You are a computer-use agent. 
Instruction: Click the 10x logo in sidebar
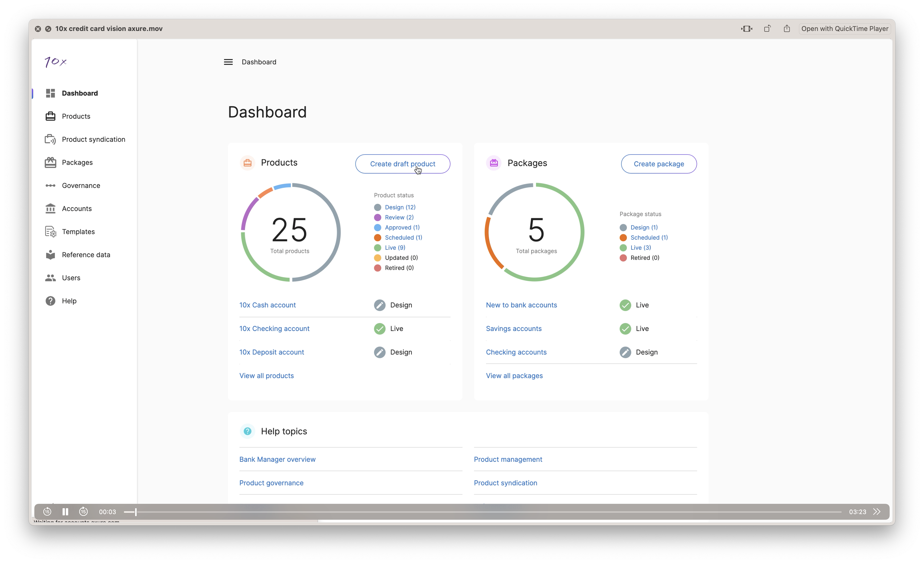point(56,61)
